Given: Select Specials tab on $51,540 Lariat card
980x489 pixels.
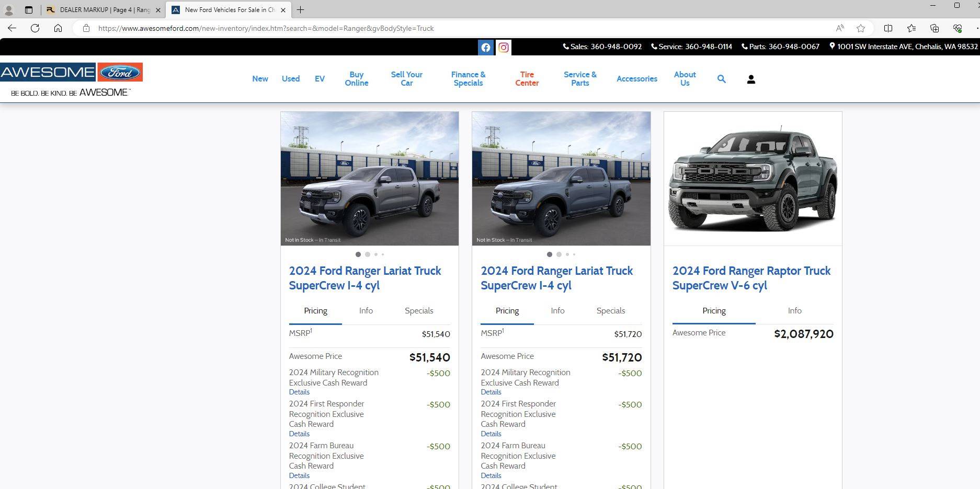Looking at the screenshot, I should 419,311.
